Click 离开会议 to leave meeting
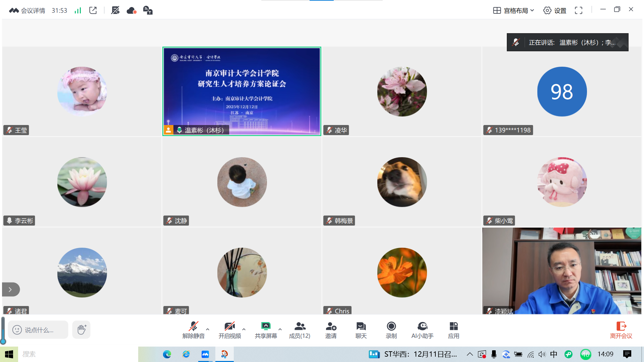The image size is (644, 362). 621,330
